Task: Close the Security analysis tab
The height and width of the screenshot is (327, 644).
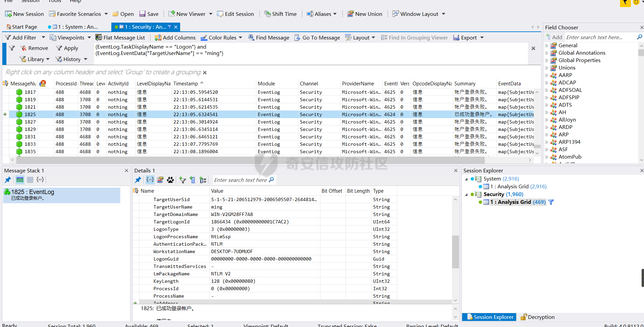Action: click(176, 27)
